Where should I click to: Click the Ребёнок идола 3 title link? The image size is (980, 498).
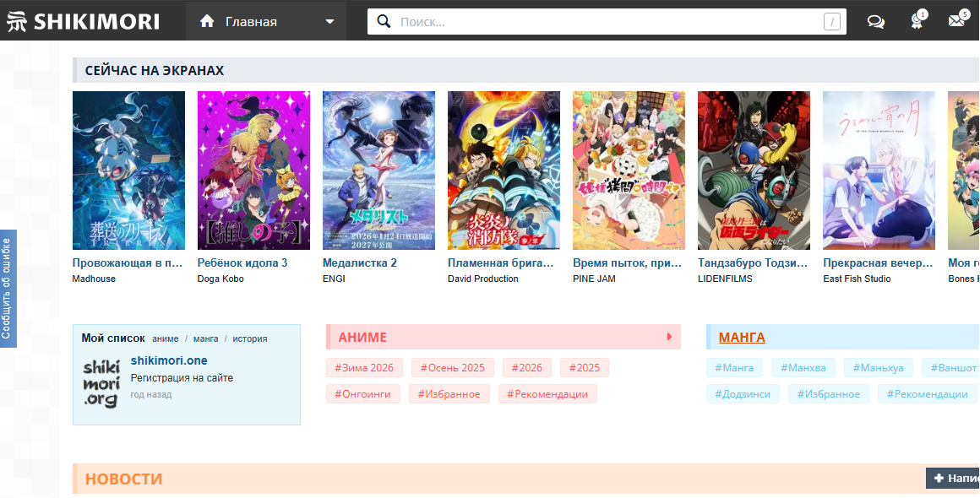(x=242, y=263)
